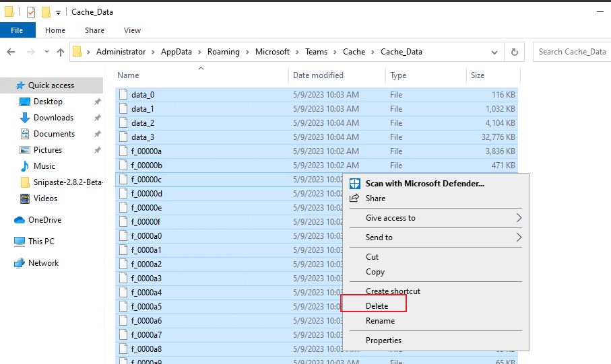Image resolution: width=611 pixels, height=364 pixels.
Task: Choose Create shortcut from context menu
Action: (436, 291)
